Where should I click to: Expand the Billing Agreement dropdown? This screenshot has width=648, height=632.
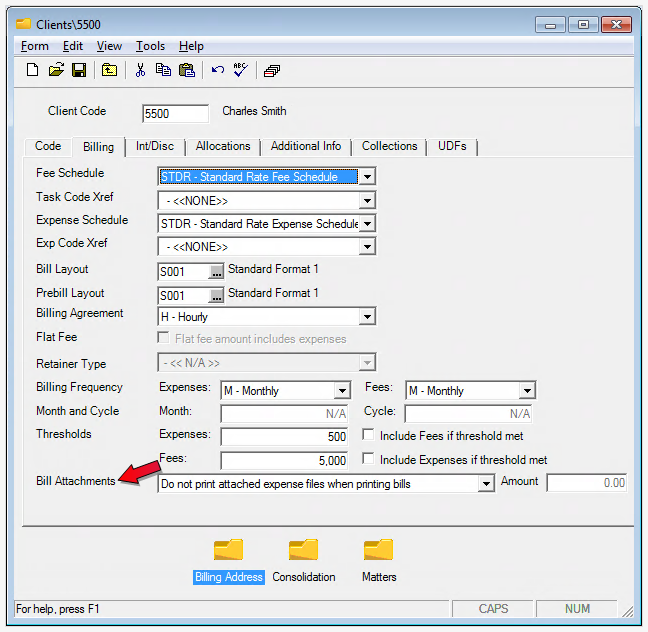tap(367, 317)
